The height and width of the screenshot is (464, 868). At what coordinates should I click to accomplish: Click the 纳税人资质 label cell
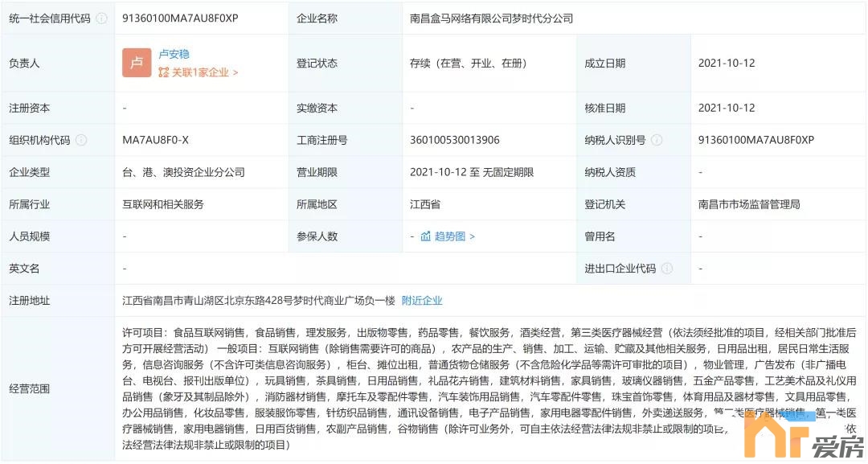633,172
